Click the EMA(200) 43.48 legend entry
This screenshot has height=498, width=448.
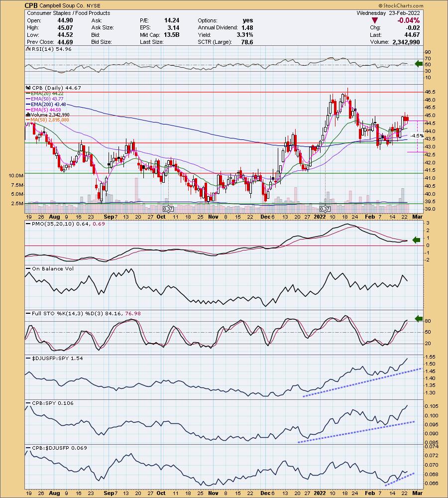(48, 104)
